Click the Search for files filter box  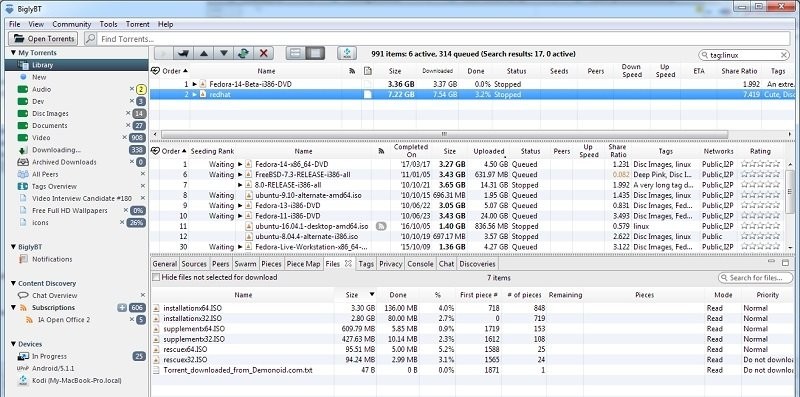756,278
